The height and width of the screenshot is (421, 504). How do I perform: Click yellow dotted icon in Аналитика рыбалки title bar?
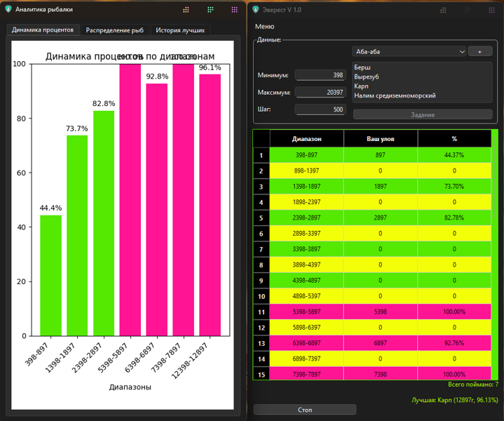click(186, 10)
